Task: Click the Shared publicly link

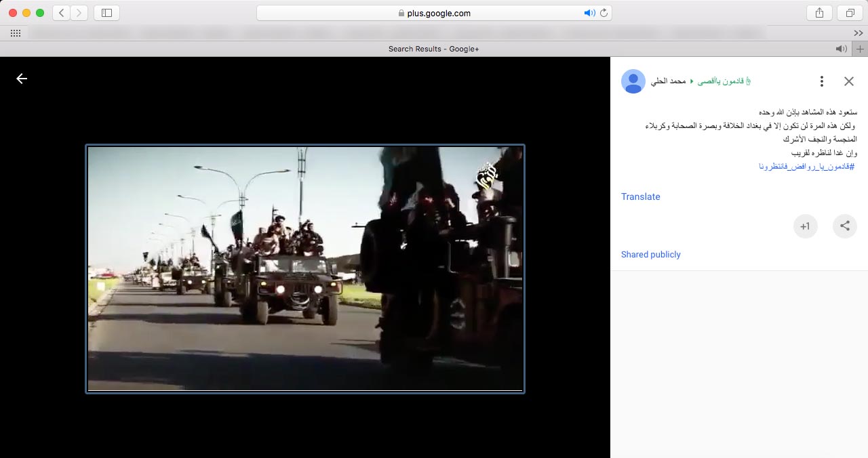Action: [650, 255]
